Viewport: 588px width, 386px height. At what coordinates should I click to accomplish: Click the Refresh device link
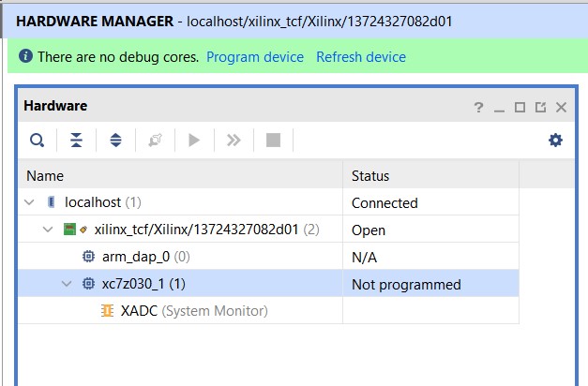pos(361,57)
